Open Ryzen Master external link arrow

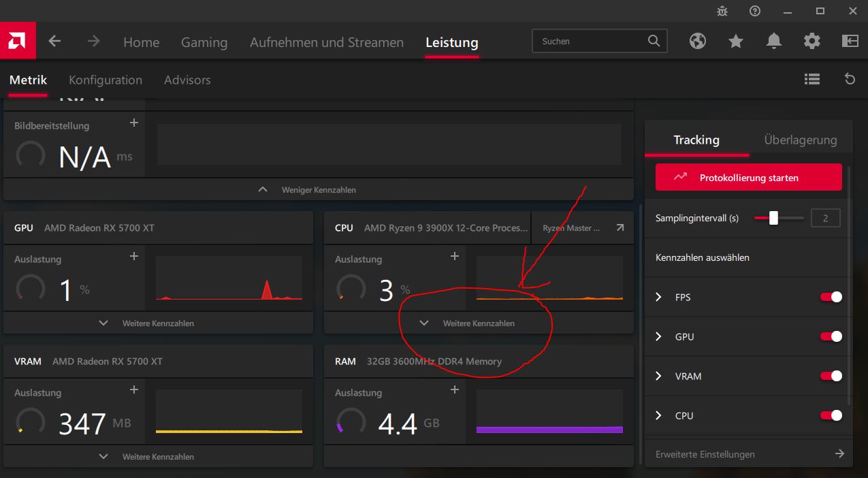click(x=620, y=228)
